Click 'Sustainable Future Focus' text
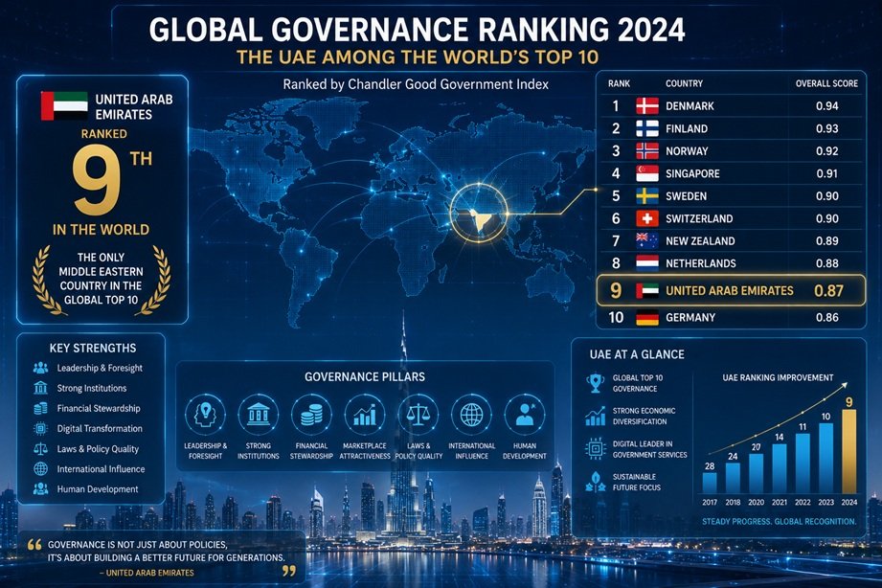The image size is (882, 588). 636,483
